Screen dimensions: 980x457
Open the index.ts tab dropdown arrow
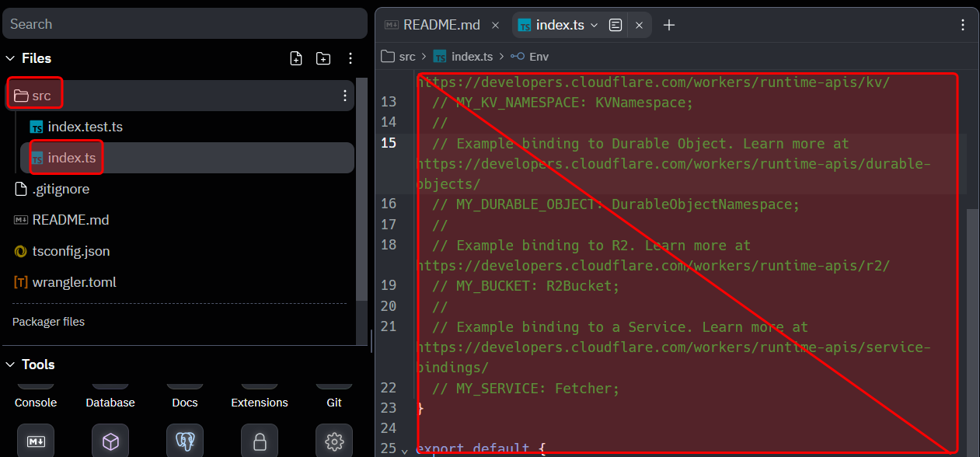point(595,25)
